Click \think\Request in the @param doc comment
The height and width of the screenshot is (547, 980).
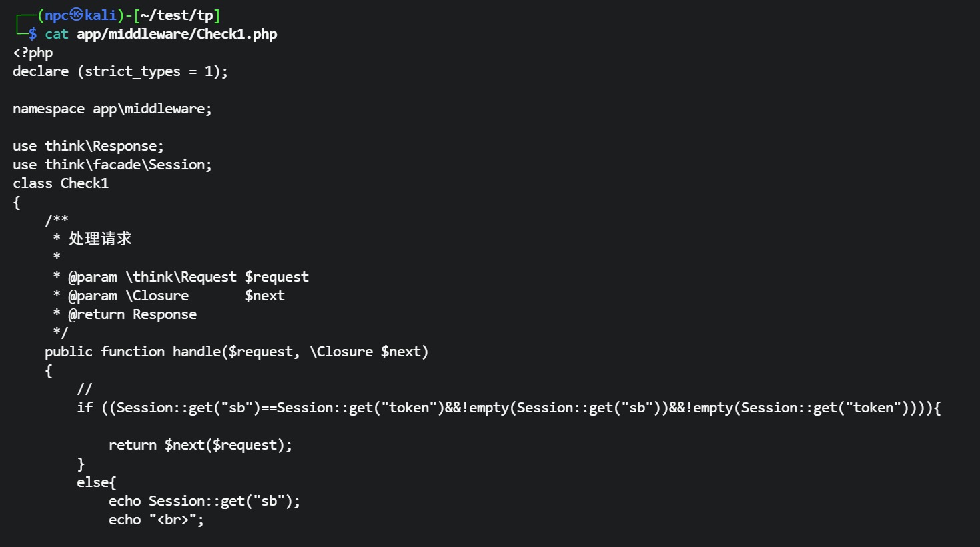coord(181,277)
